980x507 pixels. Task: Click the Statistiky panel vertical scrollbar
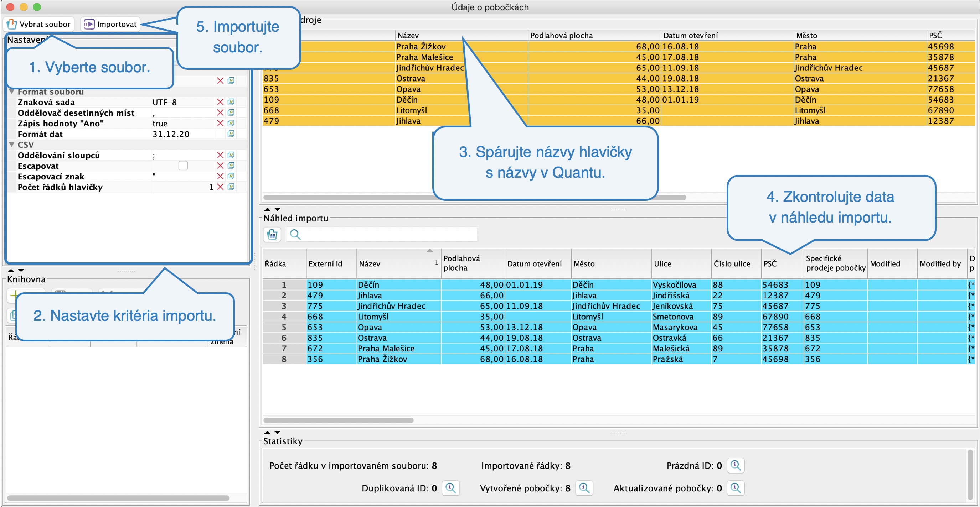click(x=970, y=475)
